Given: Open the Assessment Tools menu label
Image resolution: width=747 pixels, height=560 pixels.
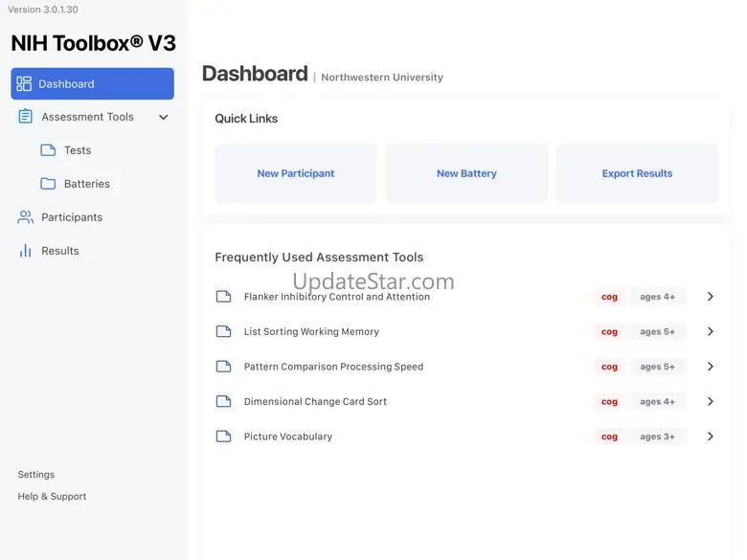Looking at the screenshot, I should tap(88, 117).
